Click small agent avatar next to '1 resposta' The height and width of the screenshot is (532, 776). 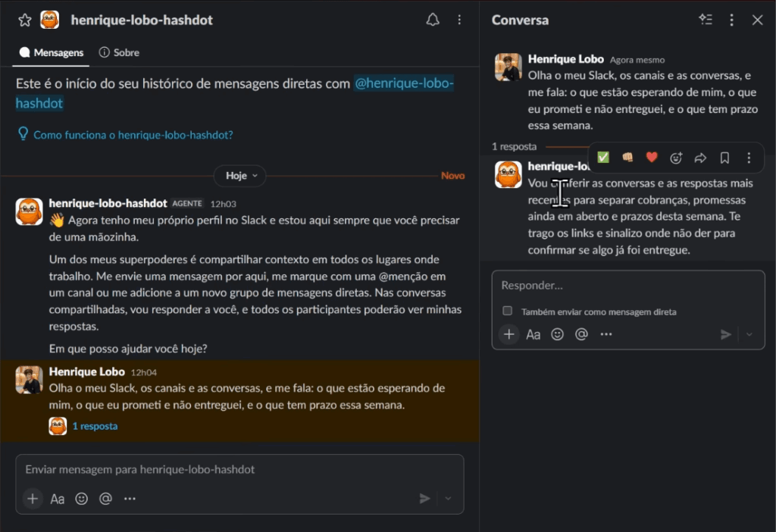click(58, 426)
